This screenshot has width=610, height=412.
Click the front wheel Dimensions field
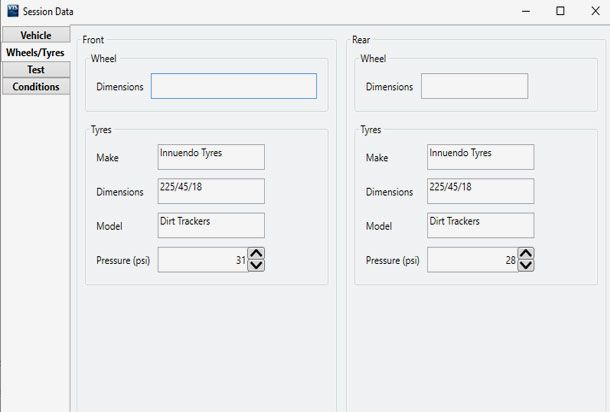(233, 86)
